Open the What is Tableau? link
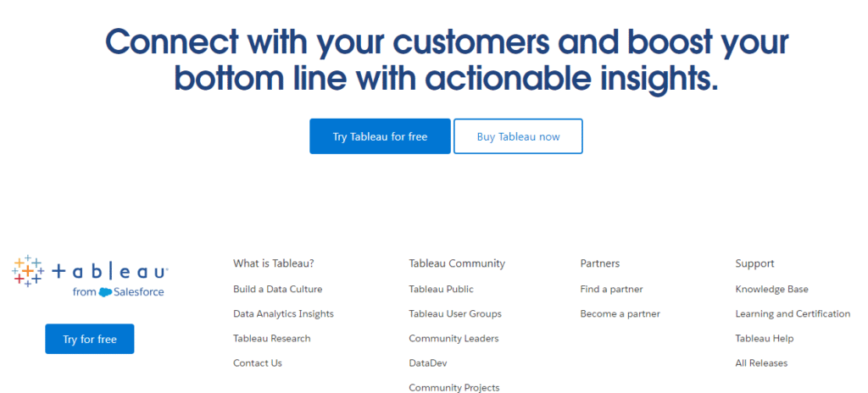This screenshot has height=393, width=868. 274,263
